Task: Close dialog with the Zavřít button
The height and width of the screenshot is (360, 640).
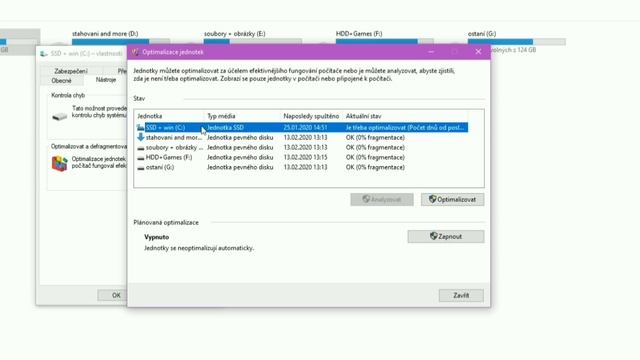Action: (x=461, y=295)
